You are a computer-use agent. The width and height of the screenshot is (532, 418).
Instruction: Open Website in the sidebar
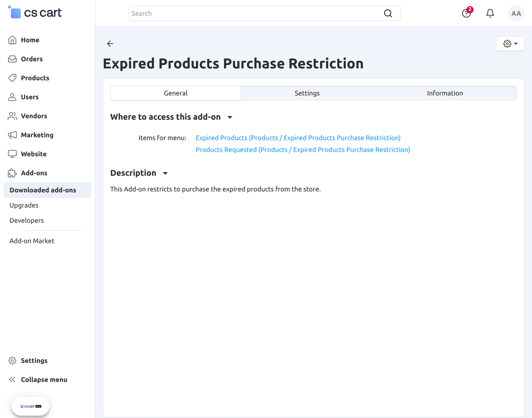pyautogui.click(x=34, y=154)
